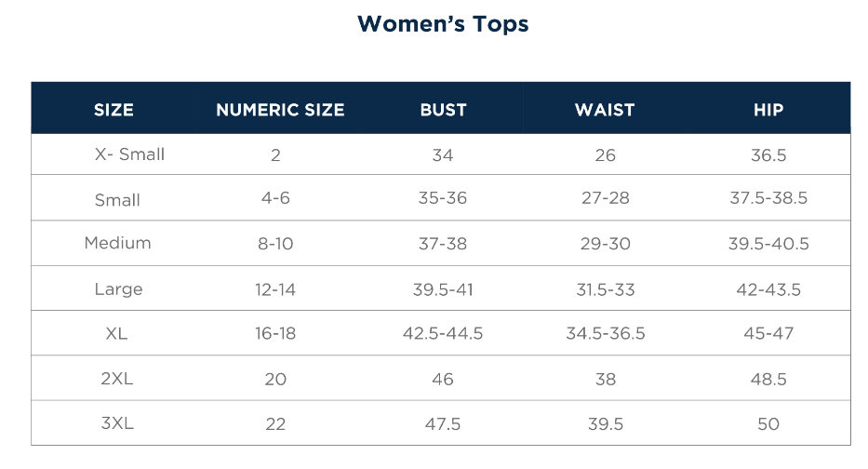Click the Women's Tops title
The width and height of the screenshot is (868, 469).
(x=443, y=24)
